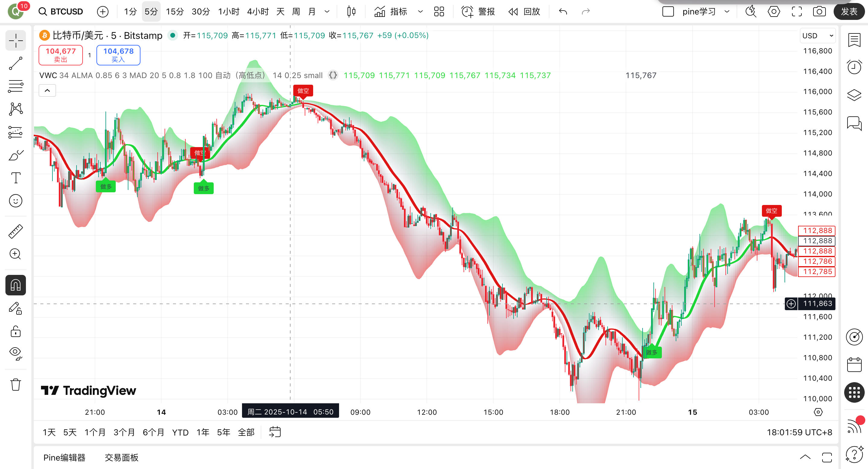Viewport: 868px width, 469px height.
Task: Collapse the indicator legend with chevron
Action: 47,90
